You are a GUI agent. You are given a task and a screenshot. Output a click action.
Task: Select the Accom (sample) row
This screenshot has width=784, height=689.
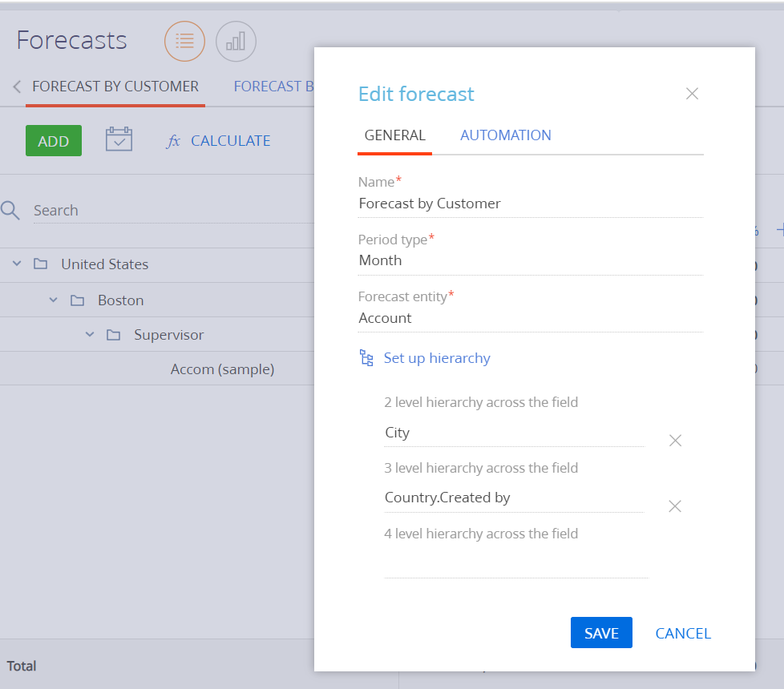tap(222, 369)
